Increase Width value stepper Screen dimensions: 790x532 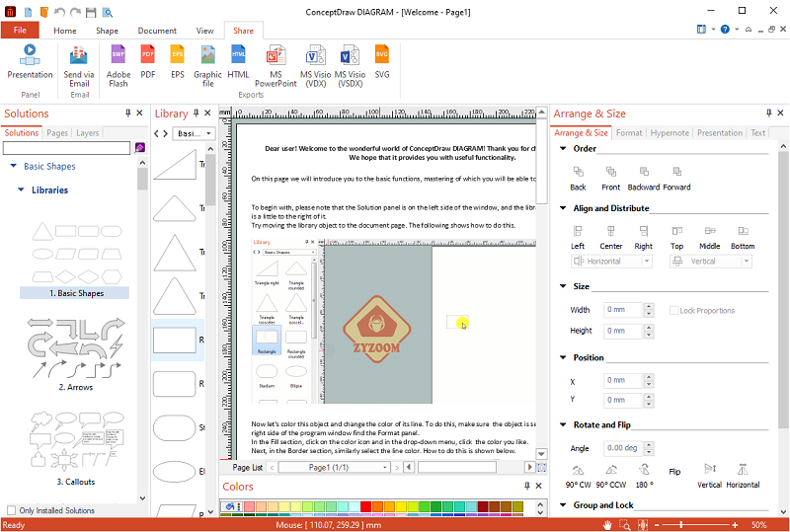649,307
